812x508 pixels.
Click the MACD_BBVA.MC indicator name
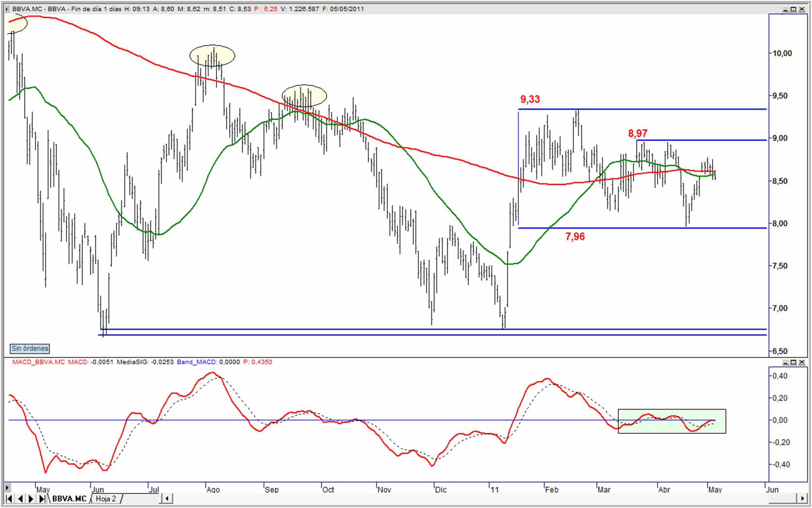pyautogui.click(x=38, y=362)
